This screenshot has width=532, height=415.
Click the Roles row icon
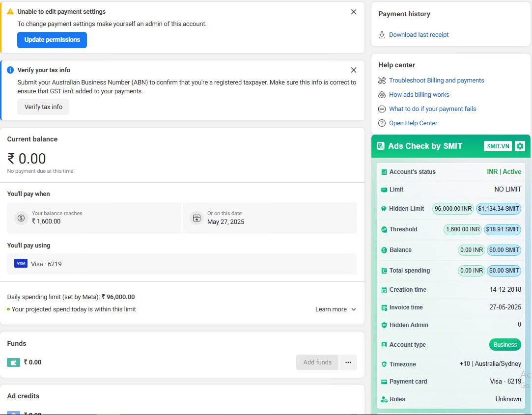tap(384, 399)
